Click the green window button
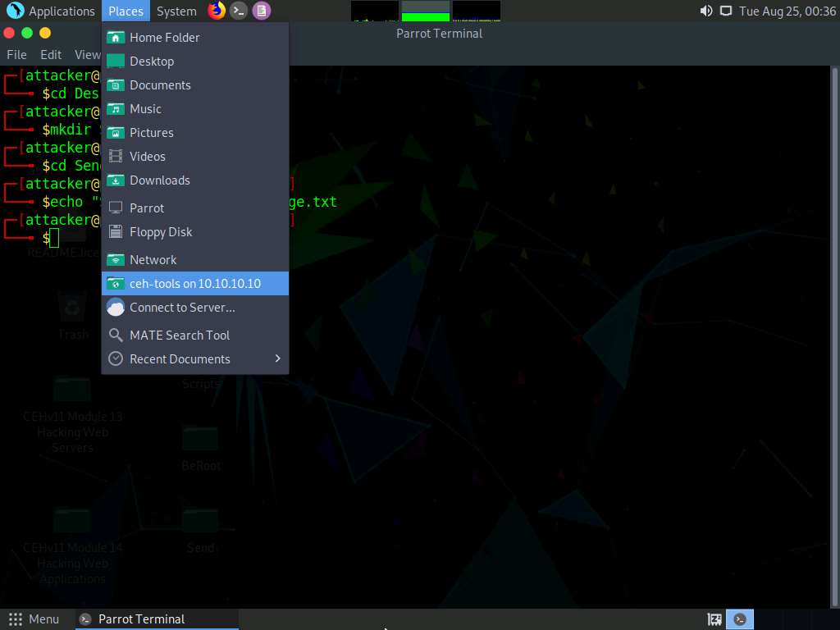The height and width of the screenshot is (630, 840). click(x=27, y=33)
